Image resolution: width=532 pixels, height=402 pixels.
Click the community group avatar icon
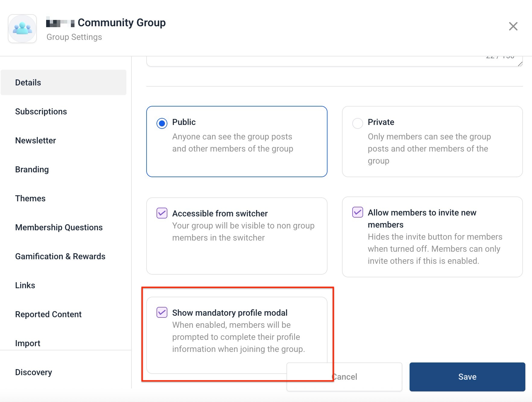click(x=22, y=29)
